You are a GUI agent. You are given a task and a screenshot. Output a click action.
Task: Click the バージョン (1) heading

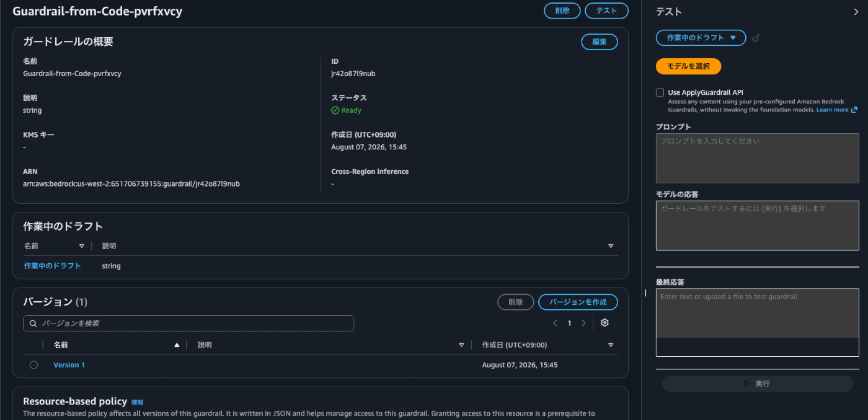tap(55, 302)
